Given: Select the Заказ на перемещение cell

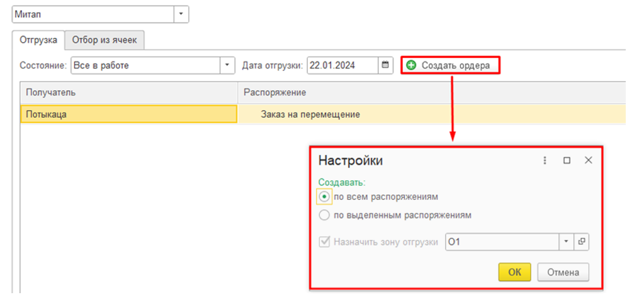Looking at the screenshot, I should click(431, 114).
